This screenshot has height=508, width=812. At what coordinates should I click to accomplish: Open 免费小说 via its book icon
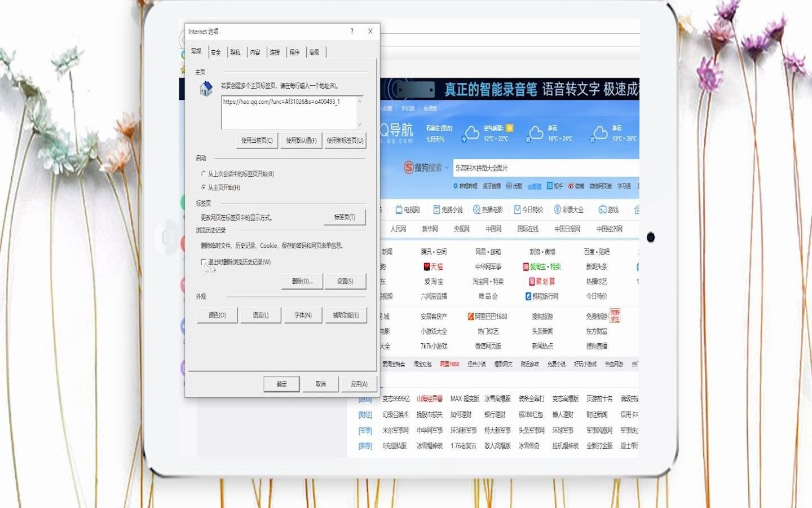436,209
